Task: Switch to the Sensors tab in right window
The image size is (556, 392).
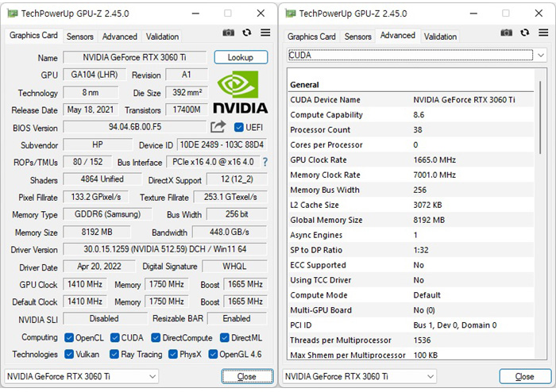Action: coord(357,37)
